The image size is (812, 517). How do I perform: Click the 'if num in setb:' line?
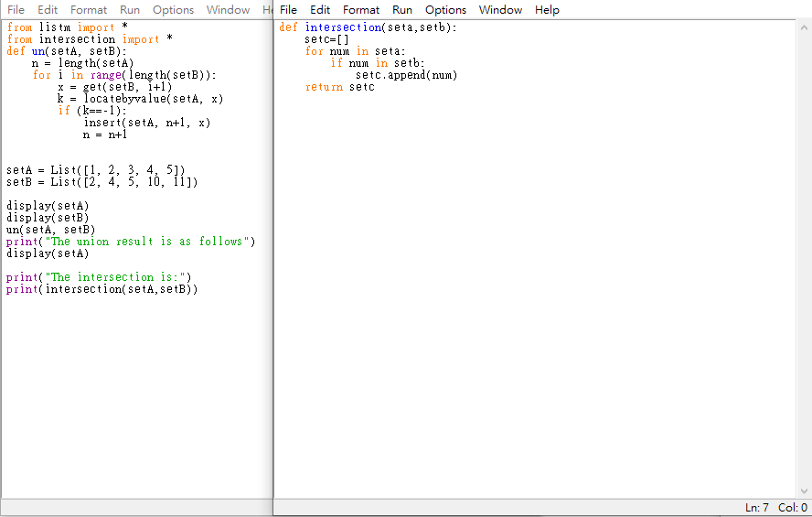click(378, 63)
